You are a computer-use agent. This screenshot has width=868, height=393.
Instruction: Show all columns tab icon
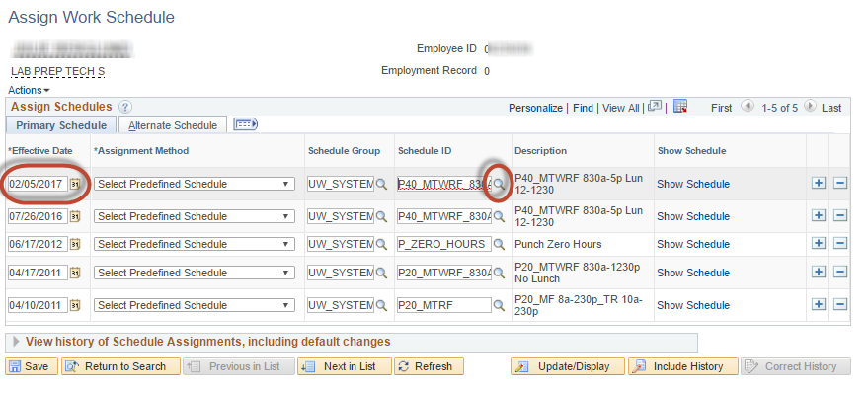coord(245,124)
